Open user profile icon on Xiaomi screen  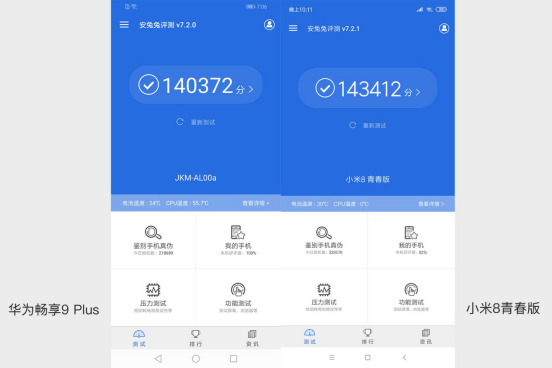click(x=444, y=28)
